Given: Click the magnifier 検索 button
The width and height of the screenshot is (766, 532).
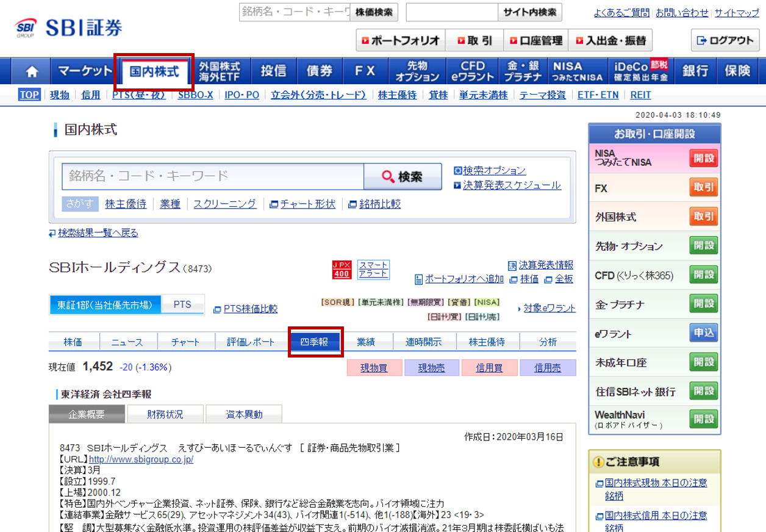Looking at the screenshot, I should 403,177.
